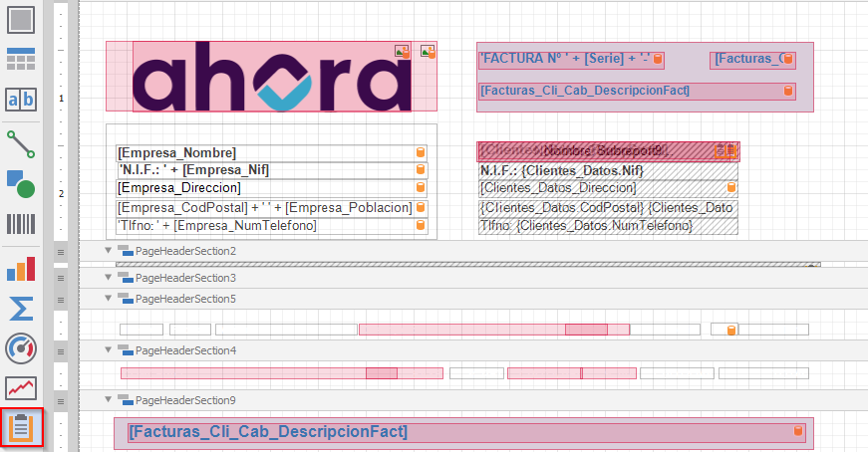Click data-binding icon on [Empresa_Direccion] field
868x452 pixels.
coord(421,187)
